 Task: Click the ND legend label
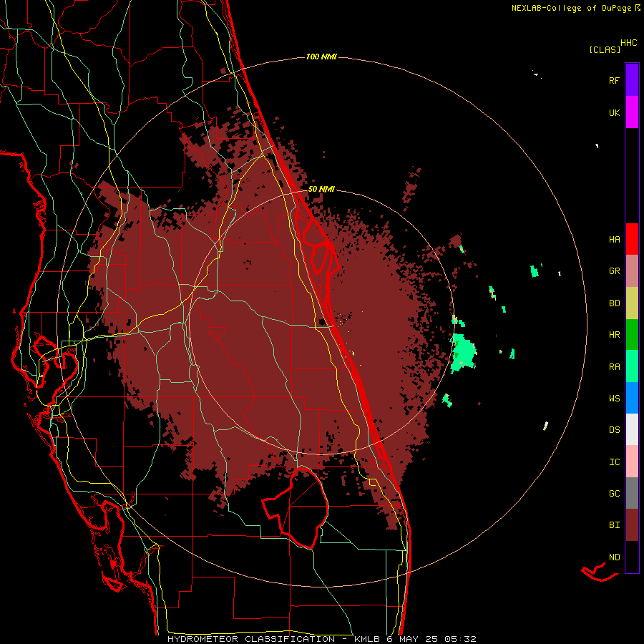pyautogui.click(x=614, y=557)
